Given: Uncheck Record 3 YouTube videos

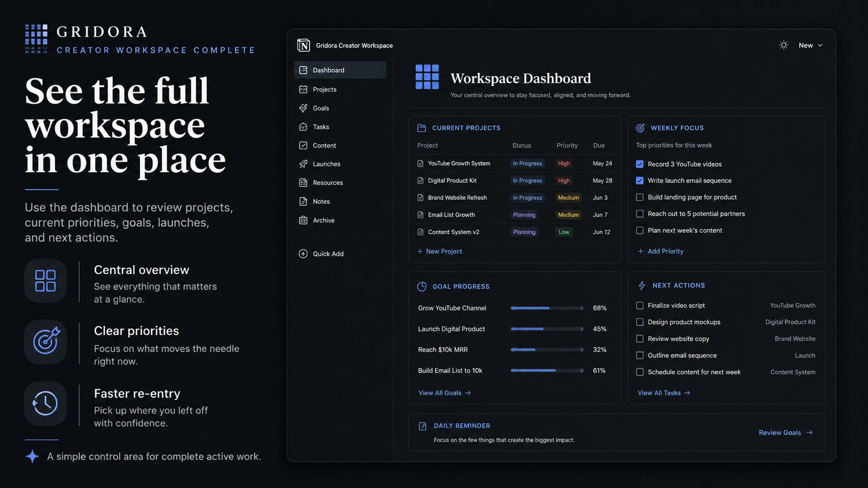Looking at the screenshot, I should pyautogui.click(x=639, y=164).
